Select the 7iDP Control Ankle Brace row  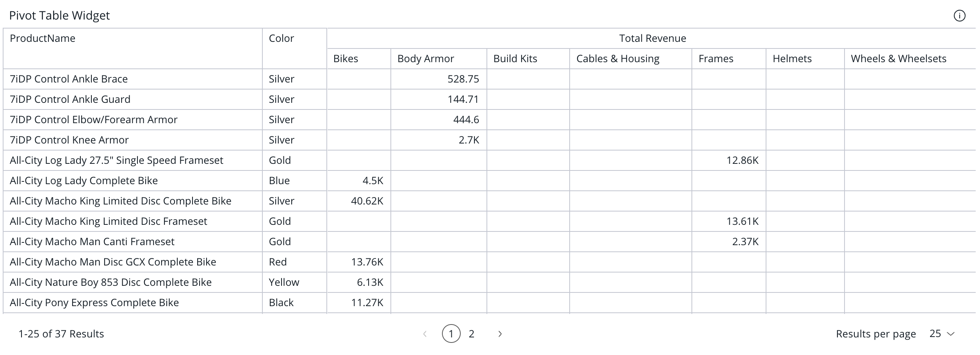[69, 79]
